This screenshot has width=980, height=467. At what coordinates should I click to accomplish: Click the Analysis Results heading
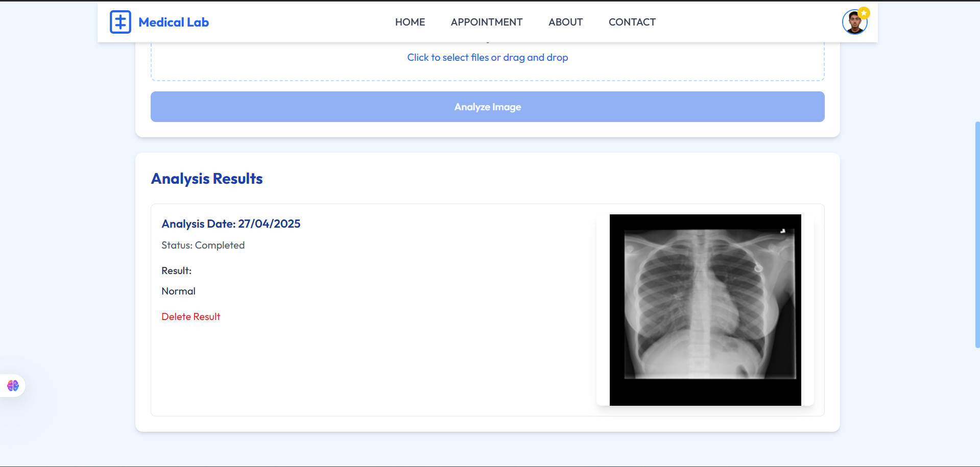click(206, 179)
